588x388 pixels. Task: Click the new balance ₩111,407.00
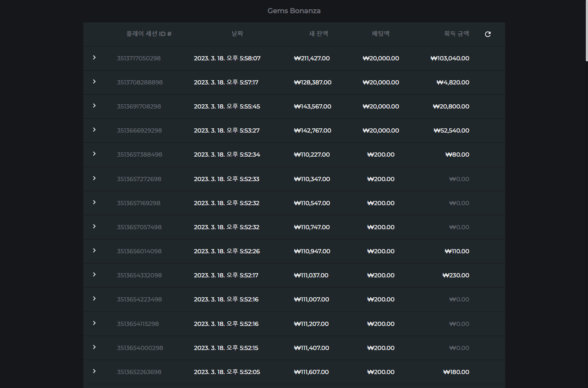[312, 348]
